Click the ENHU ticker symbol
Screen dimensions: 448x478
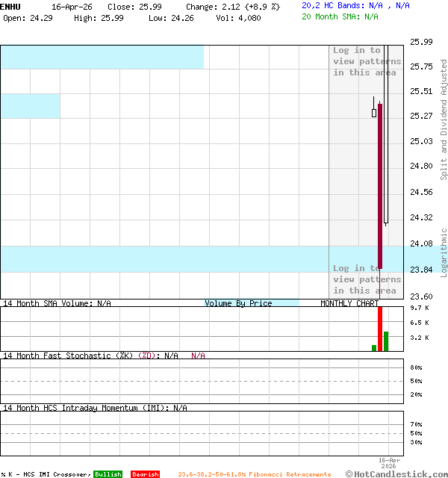click(11, 7)
